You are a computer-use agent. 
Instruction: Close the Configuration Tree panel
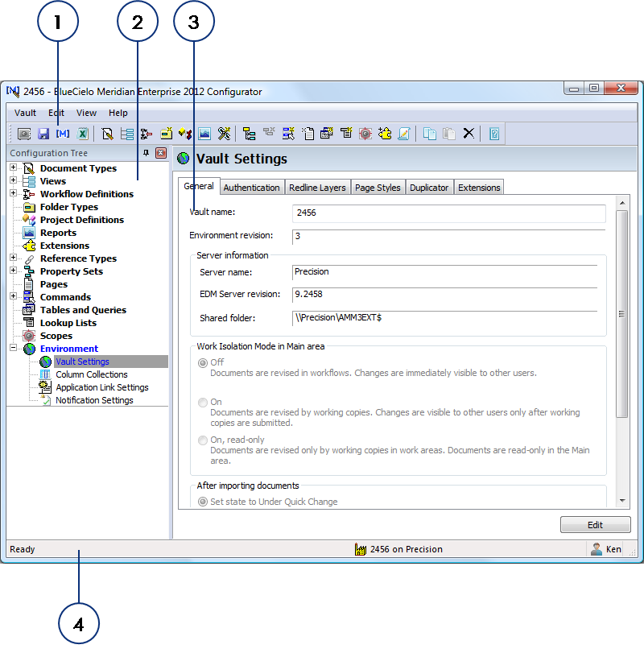[160, 153]
